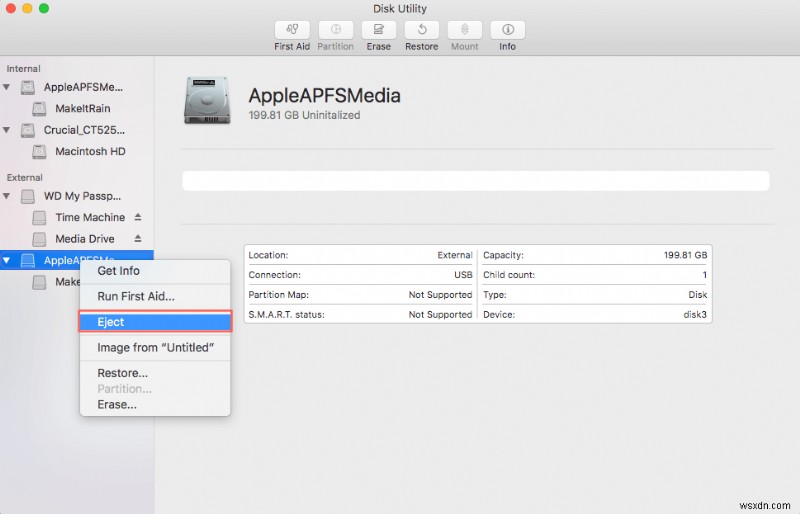Image resolution: width=800 pixels, height=514 pixels.
Task: Click the AppleAPFSMedia title text
Action: (x=324, y=95)
